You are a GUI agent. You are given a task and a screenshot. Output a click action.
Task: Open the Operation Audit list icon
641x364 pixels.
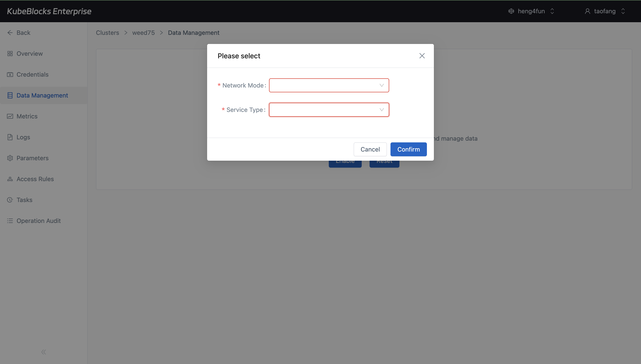click(x=10, y=221)
